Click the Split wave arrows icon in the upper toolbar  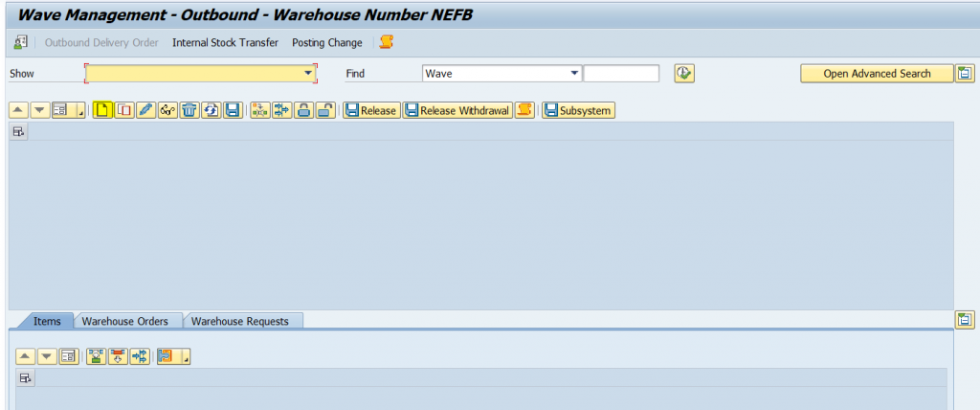click(x=282, y=111)
